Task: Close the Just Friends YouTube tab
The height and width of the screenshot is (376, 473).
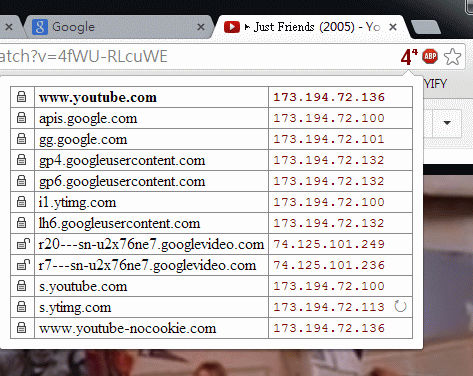Action: tap(393, 27)
